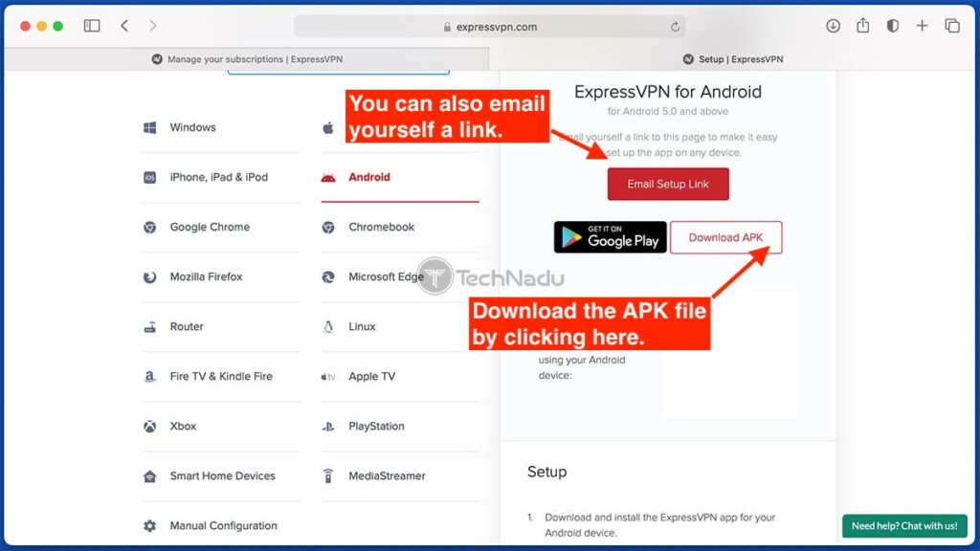Click the router icon
Screen dimensions: 980x551
150,327
